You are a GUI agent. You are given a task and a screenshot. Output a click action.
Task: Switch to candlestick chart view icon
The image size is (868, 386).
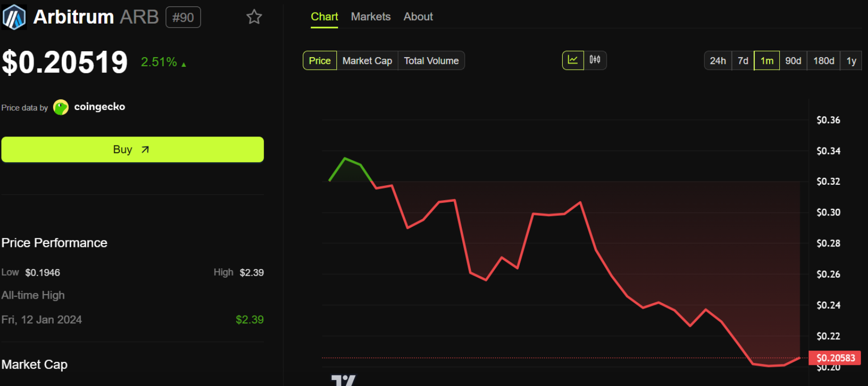[595, 60]
